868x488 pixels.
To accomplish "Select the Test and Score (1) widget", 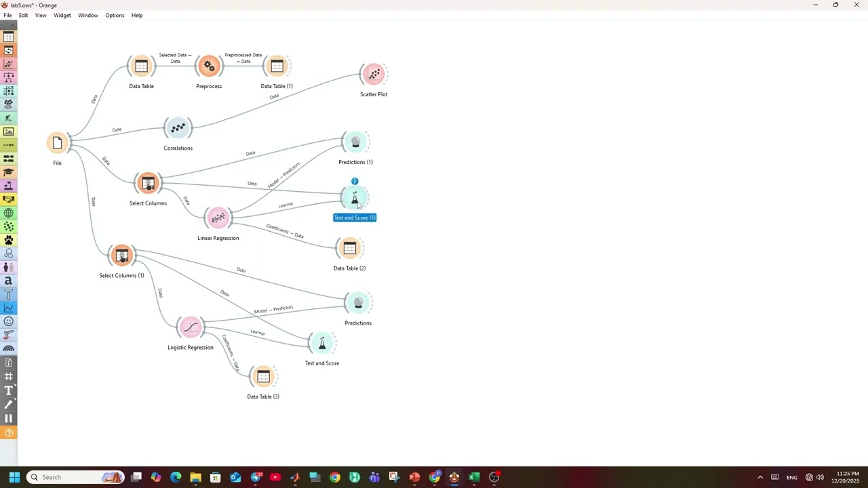I will click(354, 198).
